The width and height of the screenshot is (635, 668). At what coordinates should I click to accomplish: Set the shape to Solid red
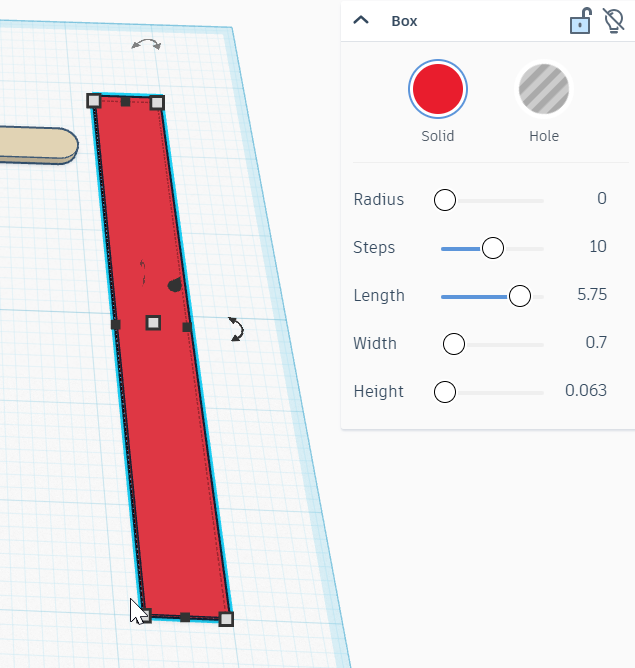coord(438,89)
